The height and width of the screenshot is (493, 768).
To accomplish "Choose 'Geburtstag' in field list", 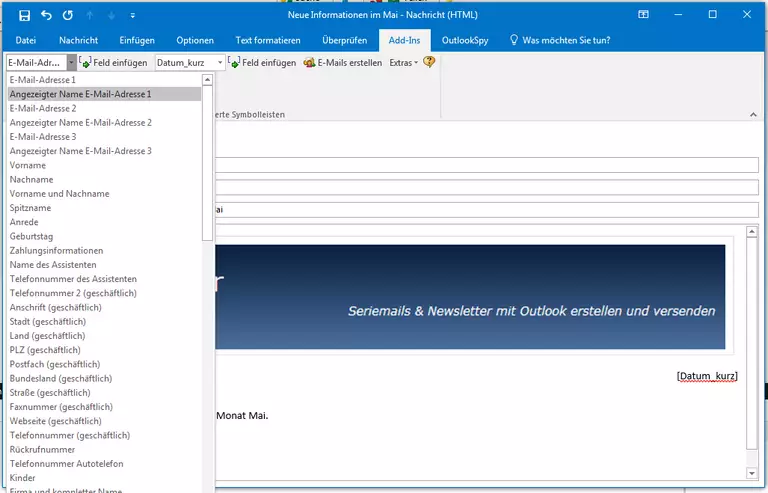I will pos(31,236).
